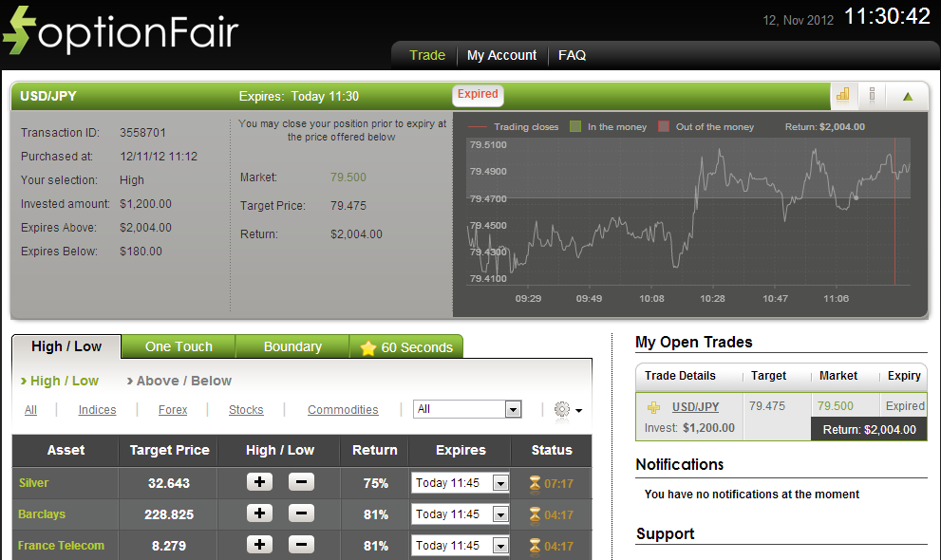The image size is (941, 560).
Task: Click the High plus button for Barclays
Action: pos(259,513)
